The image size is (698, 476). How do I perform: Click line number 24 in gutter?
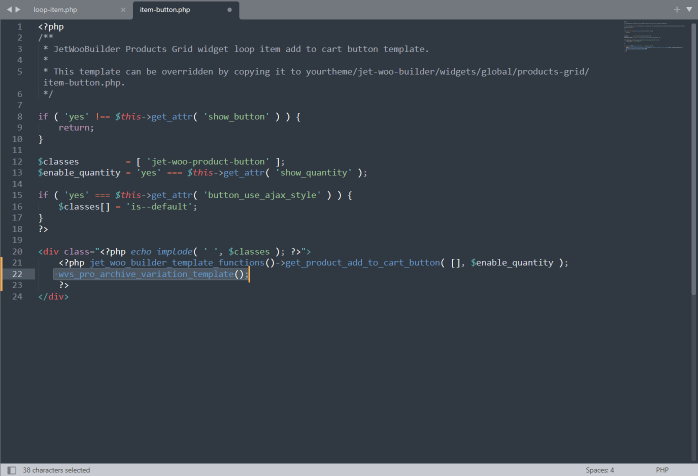click(x=17, y=297)
